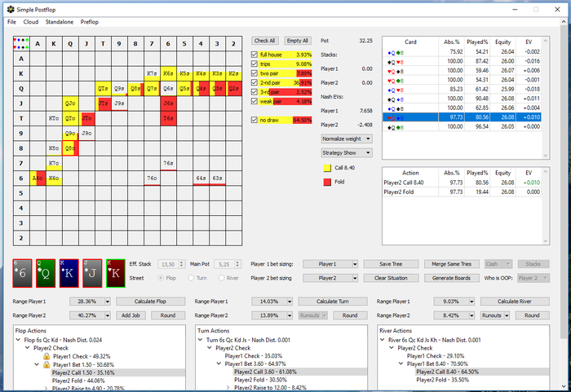Select Player2 Fold action table row
Viewport: 571px width, 392px height.
462,192
